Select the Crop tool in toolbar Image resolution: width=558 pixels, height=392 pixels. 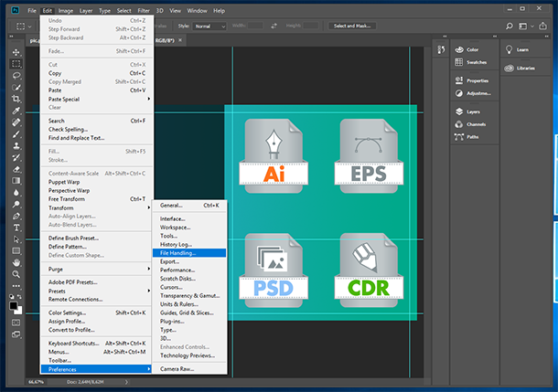coord(16,99)
